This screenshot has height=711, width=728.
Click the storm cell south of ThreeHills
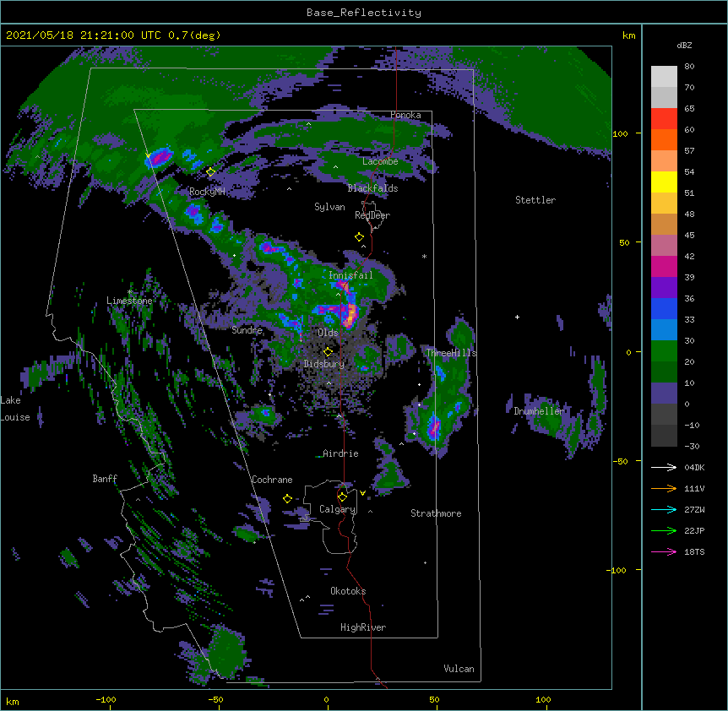[433, 427]
